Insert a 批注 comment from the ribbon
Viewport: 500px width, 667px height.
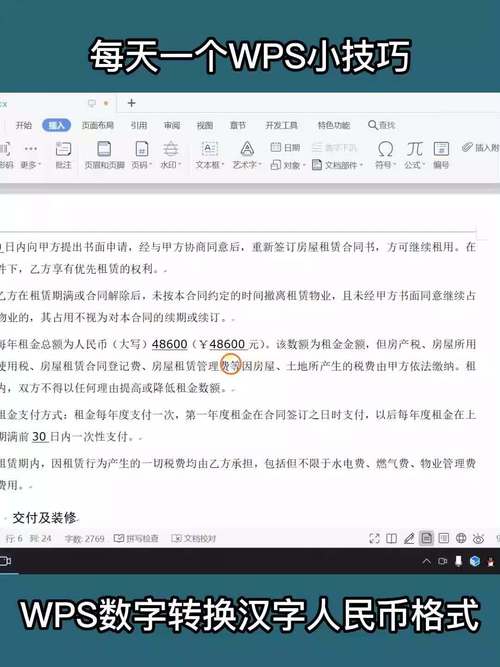63,155
